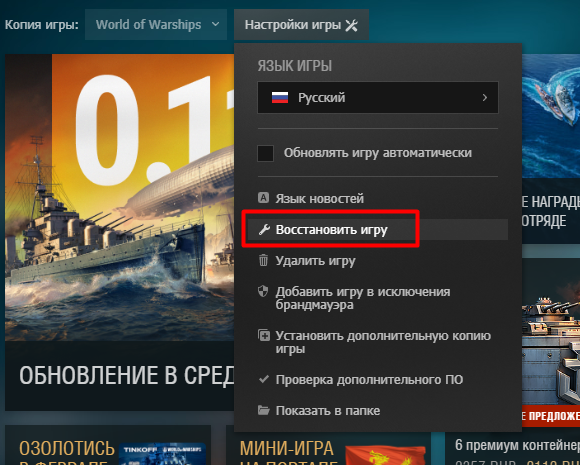580x465 pixels.
Task: Click the shield icon for firewall exceptions
Action: pos(263,291)
